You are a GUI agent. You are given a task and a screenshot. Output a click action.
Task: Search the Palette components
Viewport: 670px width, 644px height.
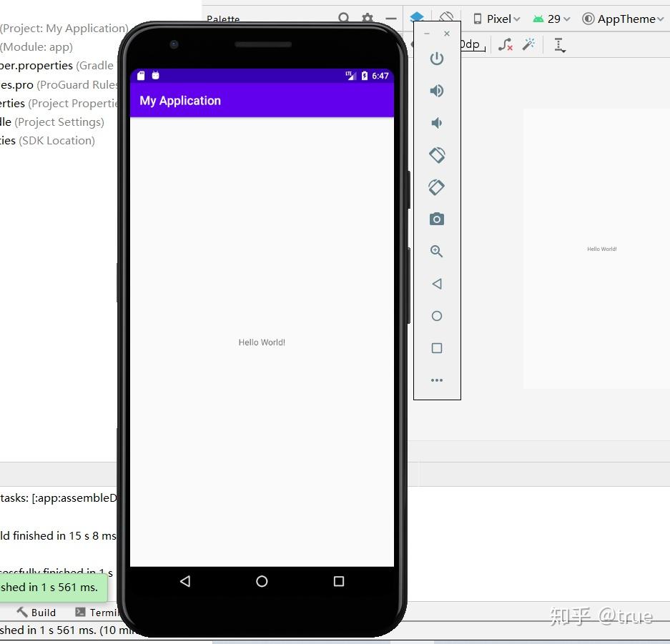[x=344, y=18]
